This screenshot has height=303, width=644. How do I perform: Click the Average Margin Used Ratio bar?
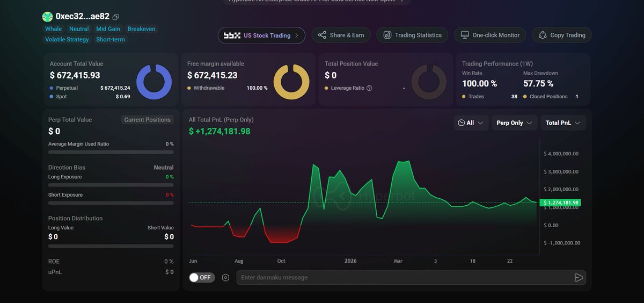pos(111,153)
